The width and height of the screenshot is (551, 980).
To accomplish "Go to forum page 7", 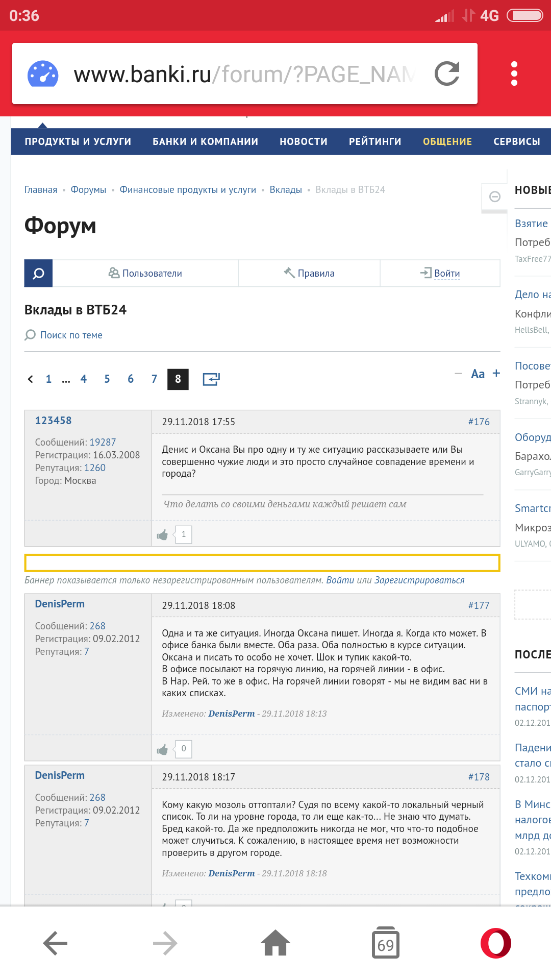I will (154, 379).
